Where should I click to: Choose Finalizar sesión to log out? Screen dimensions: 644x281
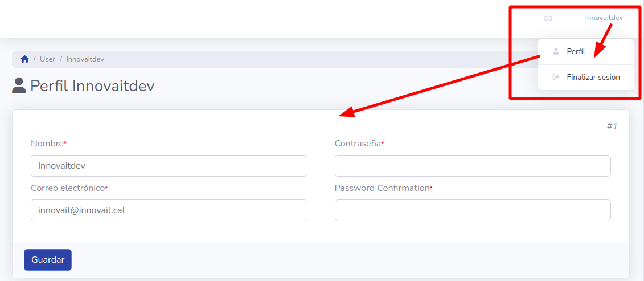point(593,77)
